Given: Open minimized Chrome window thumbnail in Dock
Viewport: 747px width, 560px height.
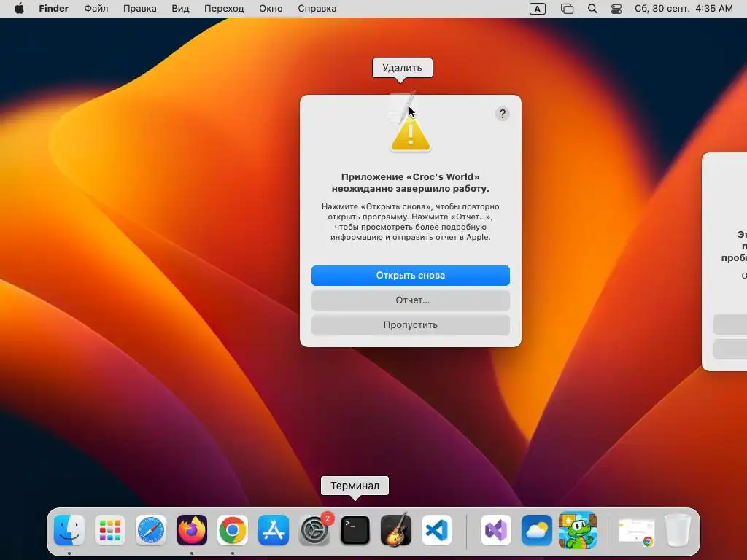Looking at the screenshot, I should (636, 531).
